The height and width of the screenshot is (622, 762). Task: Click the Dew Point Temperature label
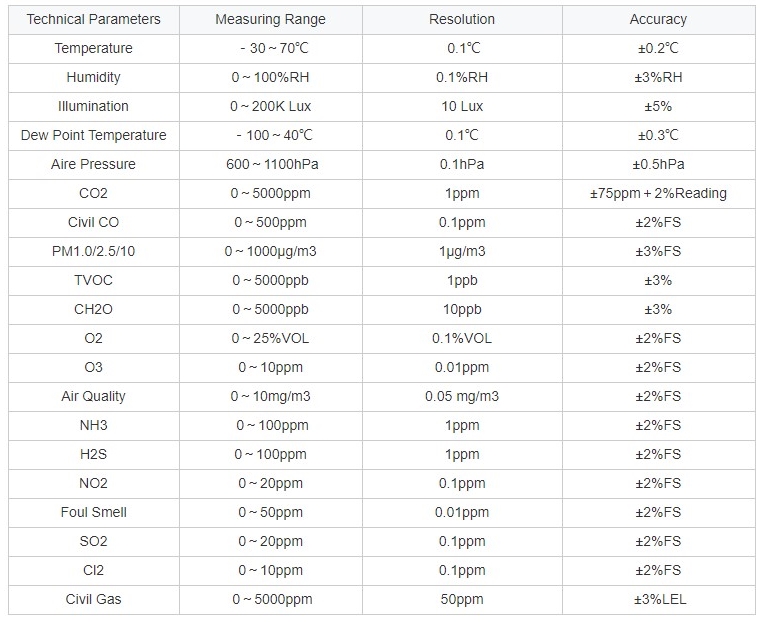pyautogui.click(x=93, y=135)
